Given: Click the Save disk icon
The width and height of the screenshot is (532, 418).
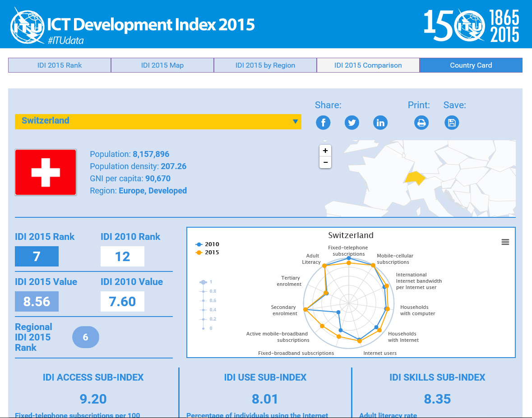Looking at the screenshot, I should pyautogui.click(x=452, y=122).
